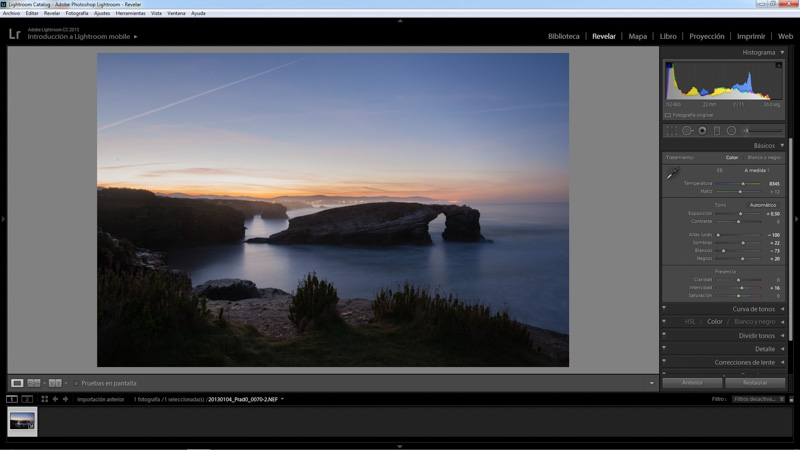Select the graduated filter tool

coord(716,131)
